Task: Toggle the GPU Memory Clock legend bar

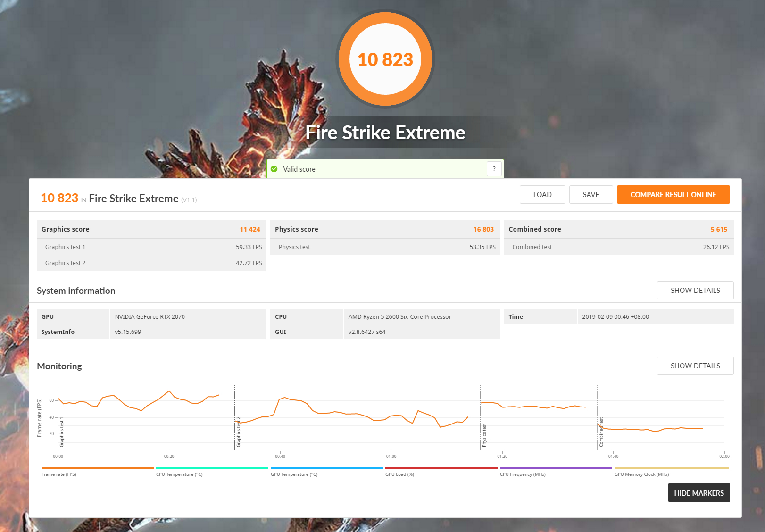Action: pyautogui.click(x=672, y=468)
